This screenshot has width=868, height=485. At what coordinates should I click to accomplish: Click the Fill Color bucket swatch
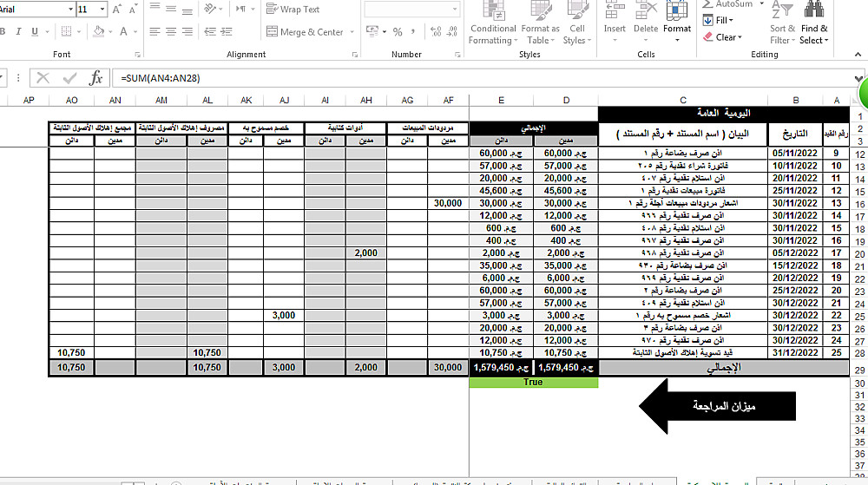click(x=99, y=31)
